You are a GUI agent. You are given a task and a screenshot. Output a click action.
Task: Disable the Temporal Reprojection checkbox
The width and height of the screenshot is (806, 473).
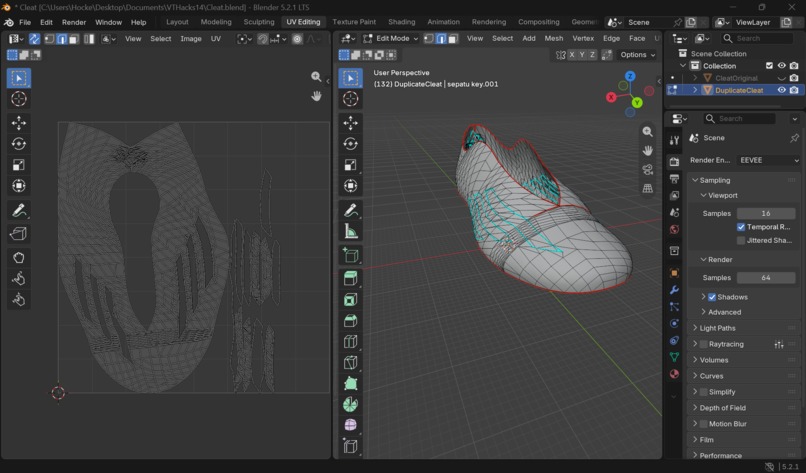pos(741,227)
